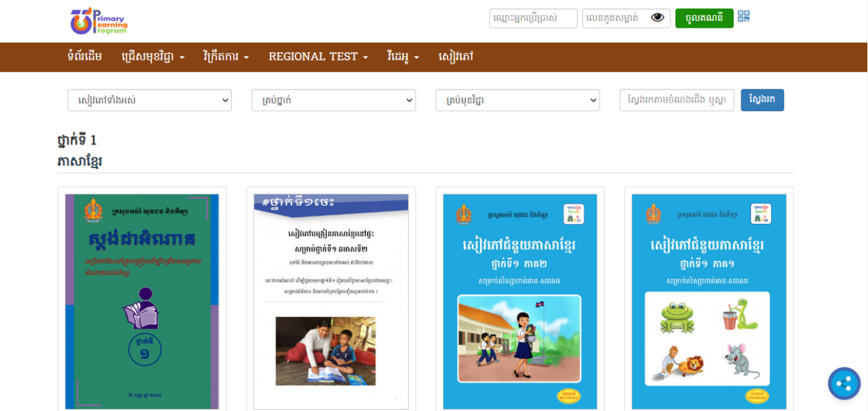Click the blue search button
This screenshot has height=411, width=868.
pos(762,100)
